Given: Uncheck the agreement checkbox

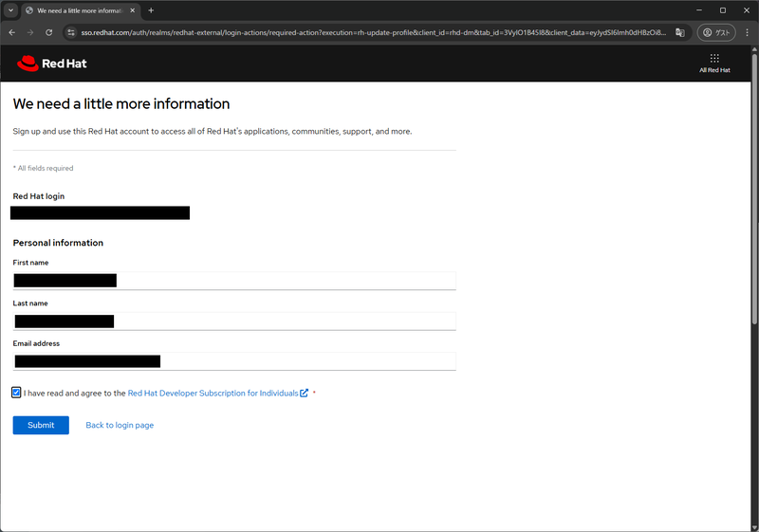Looking at the screenshot, I should [16, 393].
